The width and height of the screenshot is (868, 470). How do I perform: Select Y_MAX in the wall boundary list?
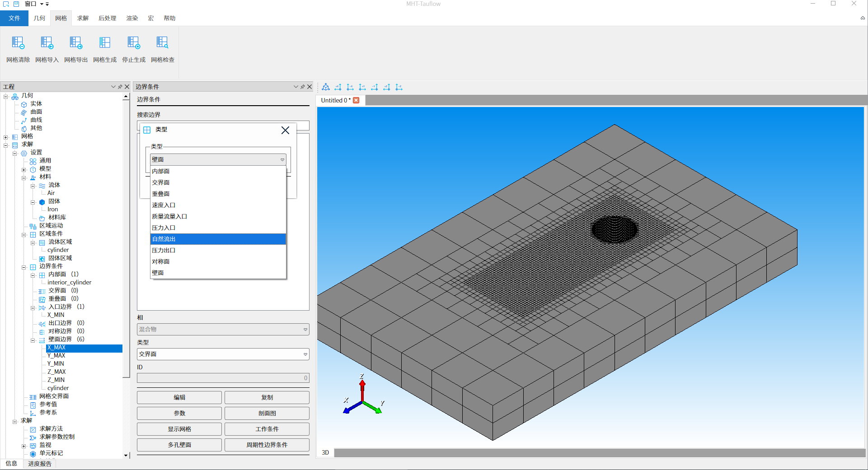[56, 355]
